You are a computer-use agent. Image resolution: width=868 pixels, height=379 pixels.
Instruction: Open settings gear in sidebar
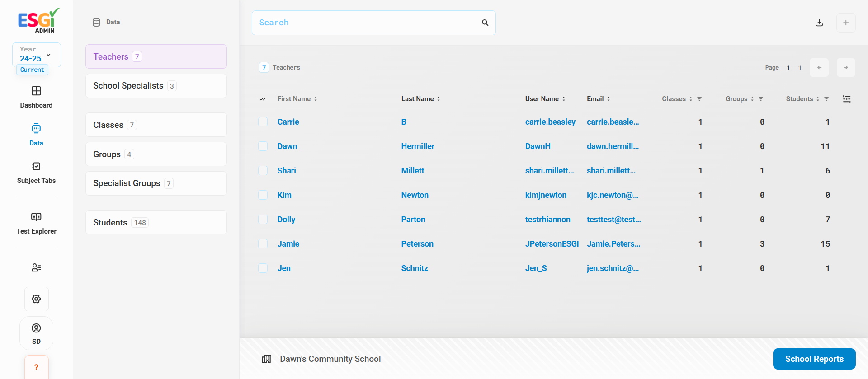click(36, 299)
